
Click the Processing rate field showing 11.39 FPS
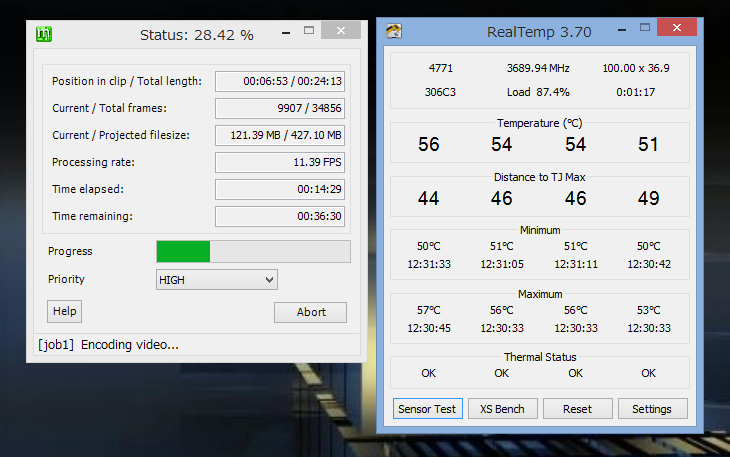point(280,162)
